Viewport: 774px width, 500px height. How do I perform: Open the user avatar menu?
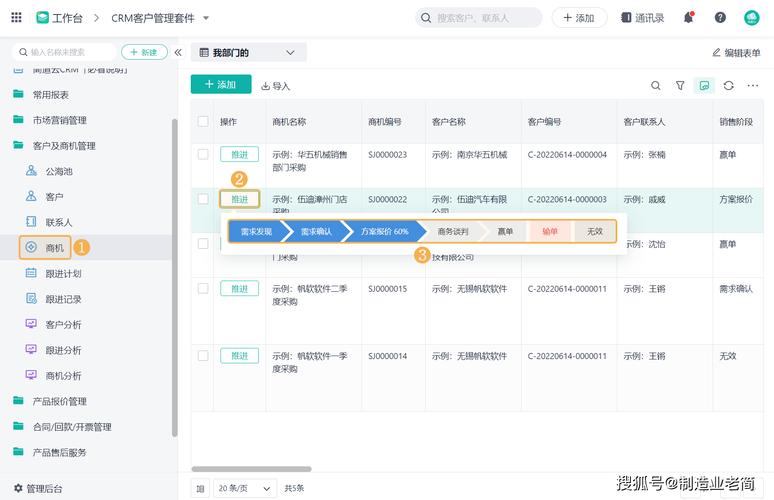[751, 18]
